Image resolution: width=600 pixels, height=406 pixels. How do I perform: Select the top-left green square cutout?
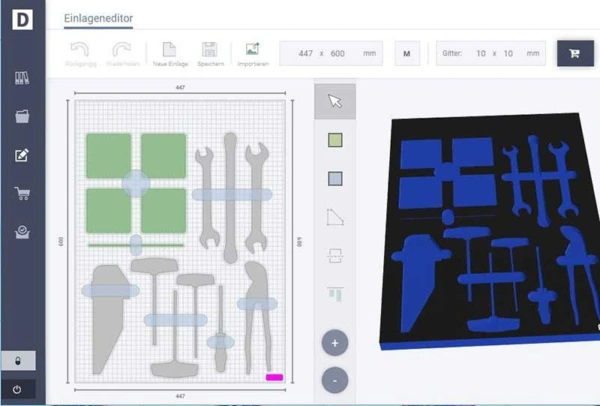(109, 155)
